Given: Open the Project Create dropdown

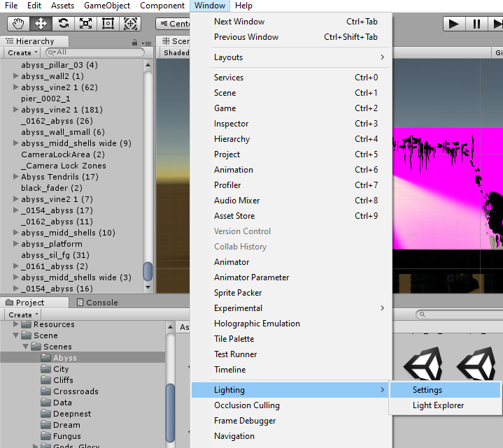Looking at the screenshot, I should coord(23,315).
